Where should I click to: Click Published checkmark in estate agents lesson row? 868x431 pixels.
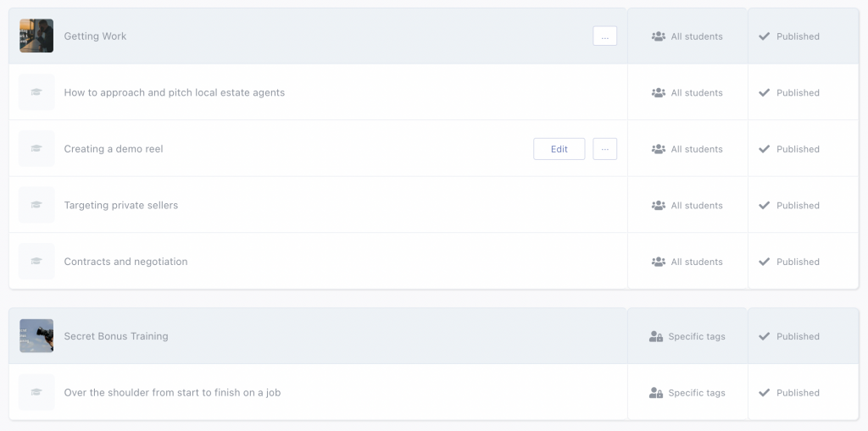pyautogui.click(x=765, y=93)
